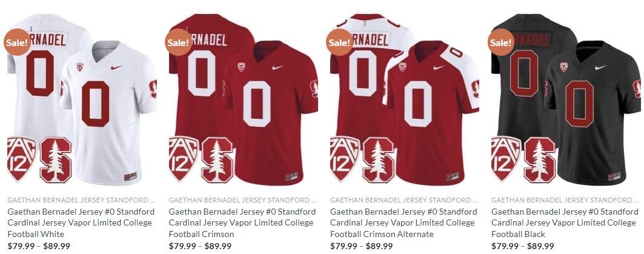Click the Sale badge on white jersey

(17, 42)
